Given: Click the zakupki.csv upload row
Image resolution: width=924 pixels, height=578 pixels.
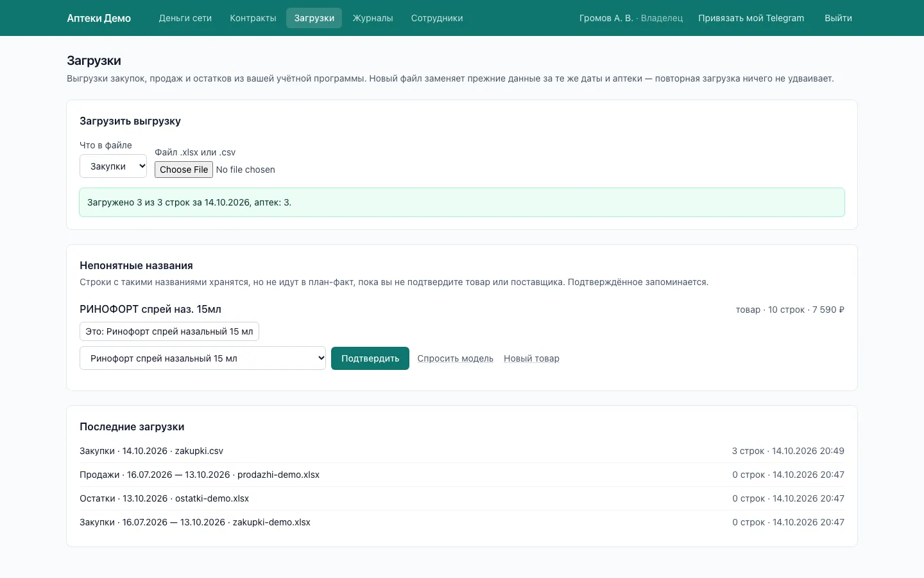Looking at the screenshot, I should (462, 451).
